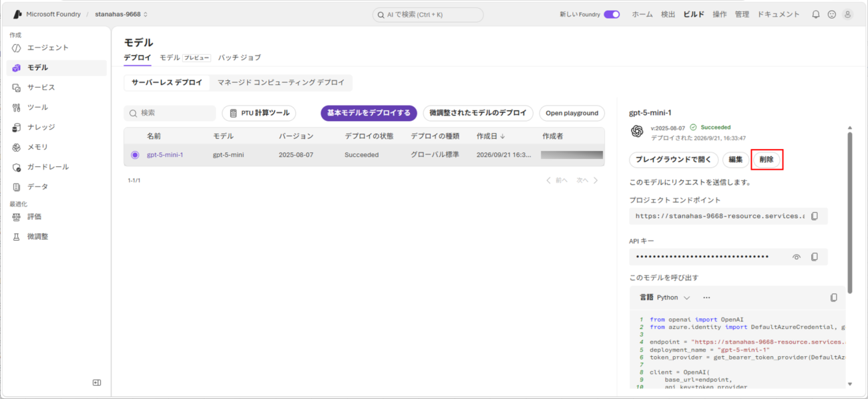The width and height of the screenshot is (868, 399).
Task: Click the 2025-08-07 version cell
Action: [296, 155]
